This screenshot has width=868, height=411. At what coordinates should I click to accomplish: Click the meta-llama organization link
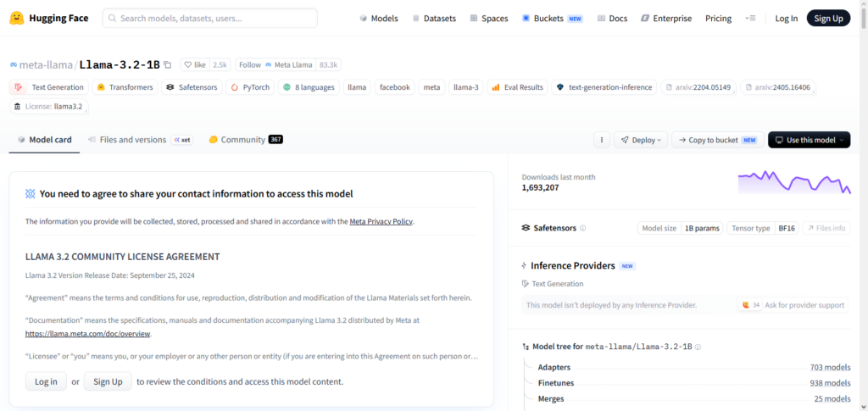pos(46,64)
